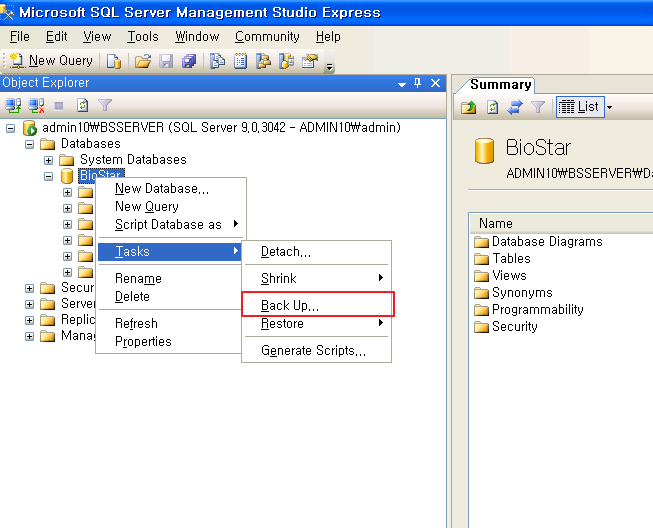Click the Connect icon in Object Explorer
The height and width of the screenshot is (528, 653).
coord(13,105)
